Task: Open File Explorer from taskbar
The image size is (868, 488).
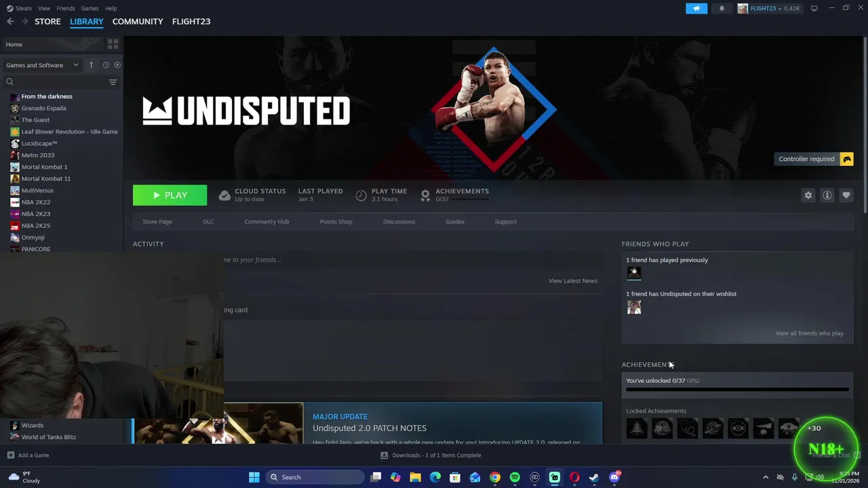Action: click(415, 477)
